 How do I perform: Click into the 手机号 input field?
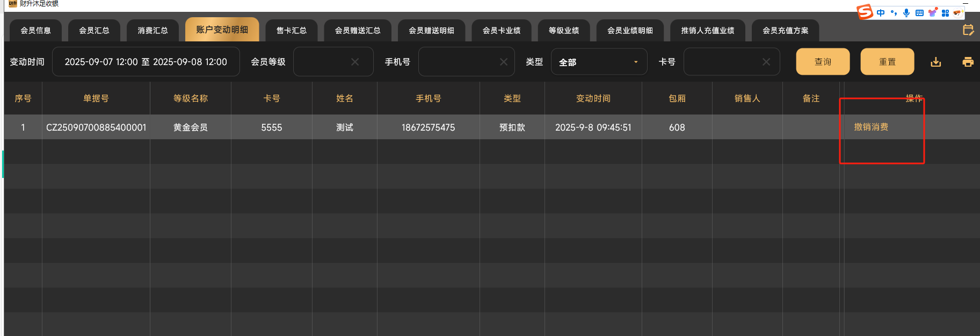pyautogui.click(x=467, y=62)
